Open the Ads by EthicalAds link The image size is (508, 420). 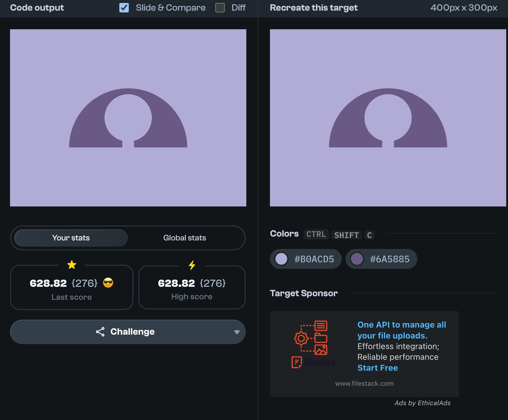(x=422, y=403)
